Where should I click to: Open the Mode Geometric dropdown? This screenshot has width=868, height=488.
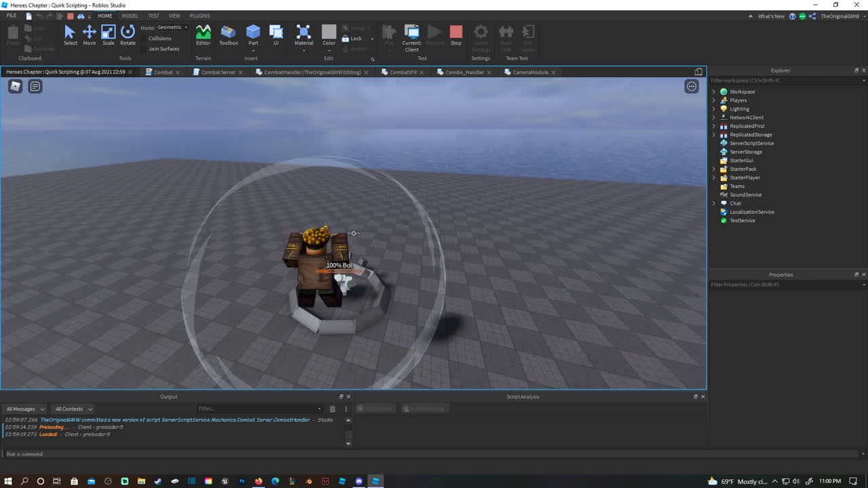(172, 27)
